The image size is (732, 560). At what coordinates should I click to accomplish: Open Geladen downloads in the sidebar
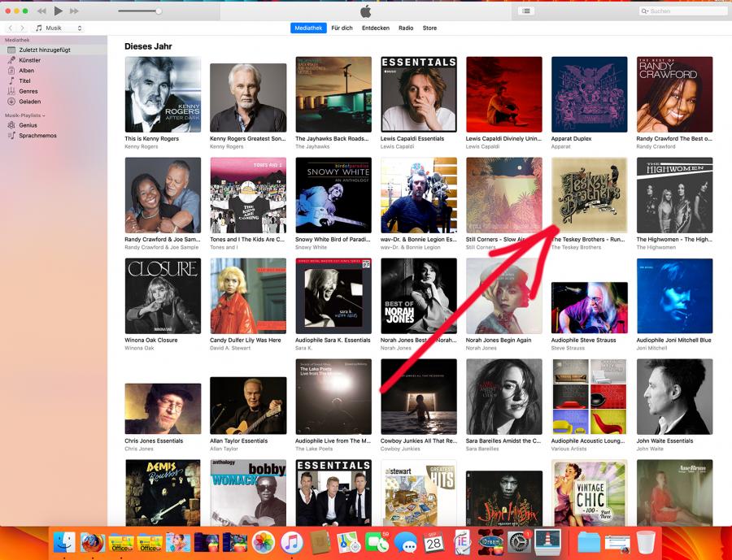pos(29,102)
